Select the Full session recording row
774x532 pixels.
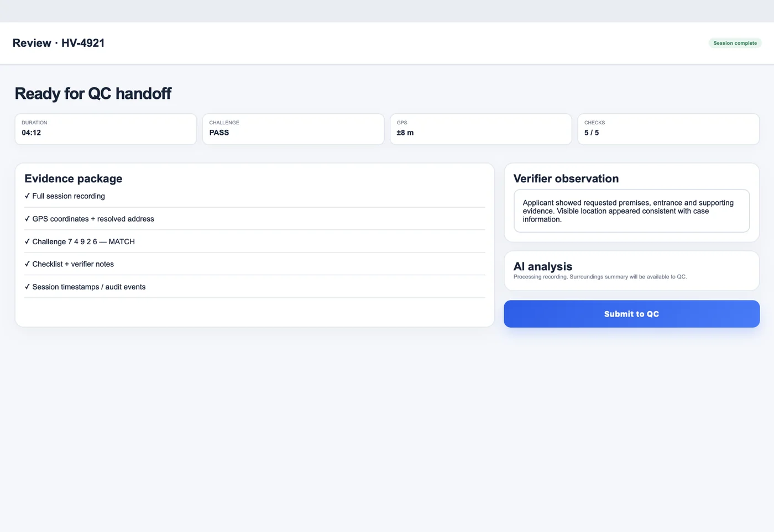point(254,196)
